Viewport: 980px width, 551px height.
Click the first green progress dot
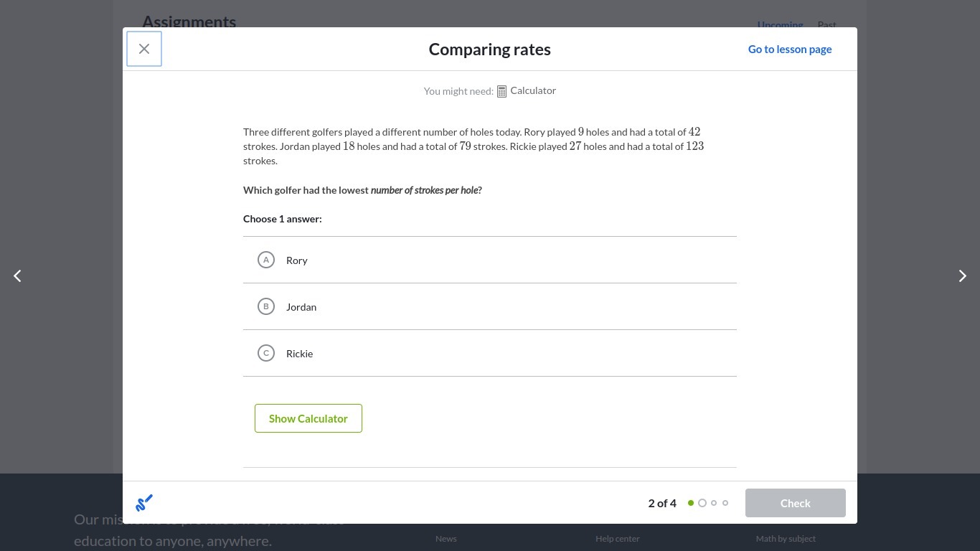tap(691, 503)
